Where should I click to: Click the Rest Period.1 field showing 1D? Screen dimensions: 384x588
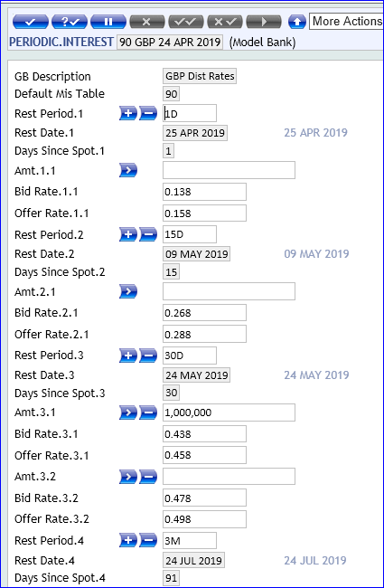tap(190, 113)
